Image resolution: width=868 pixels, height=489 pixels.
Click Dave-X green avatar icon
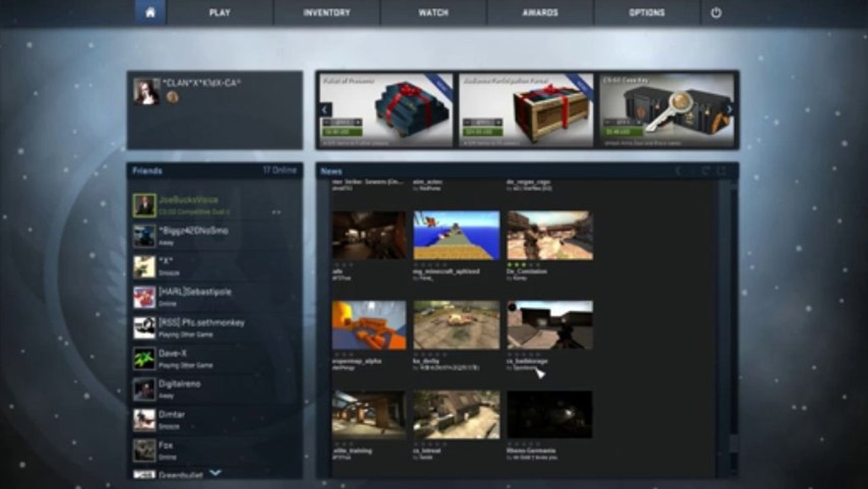click(144, 359)
